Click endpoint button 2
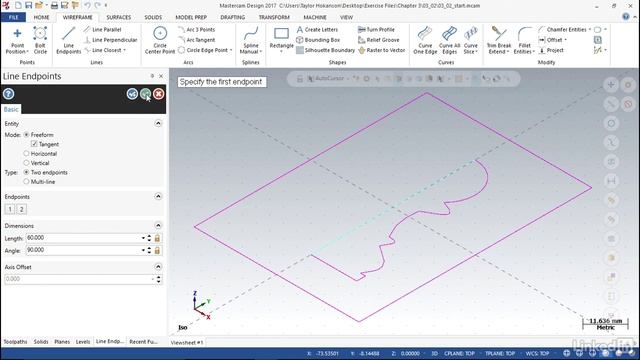The height and width of the screenshot is (360, 640). (x=22, y=209)
